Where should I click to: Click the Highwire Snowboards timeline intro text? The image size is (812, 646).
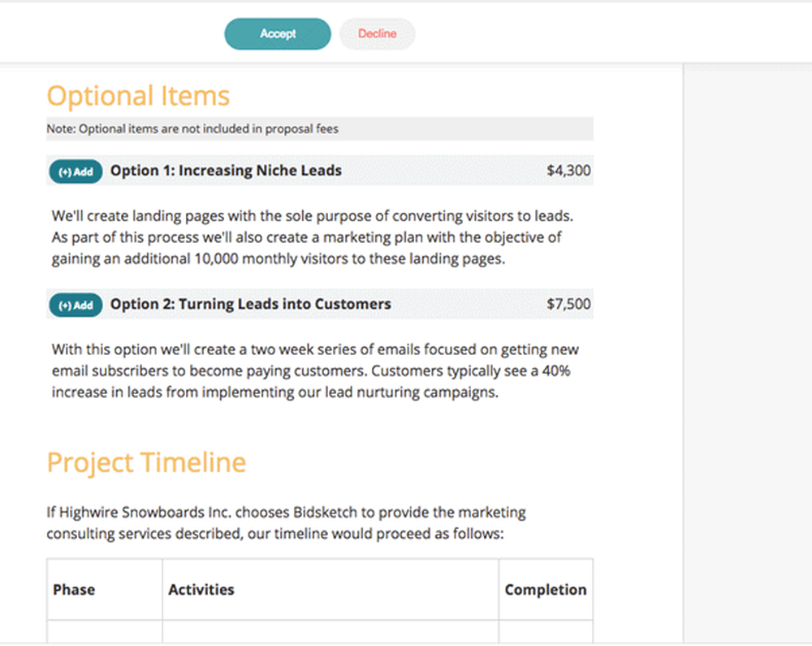pos(287,522)
